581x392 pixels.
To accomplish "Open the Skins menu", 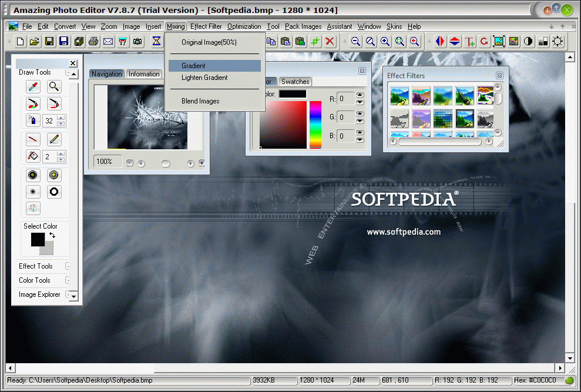I will [x=394, y=26].
